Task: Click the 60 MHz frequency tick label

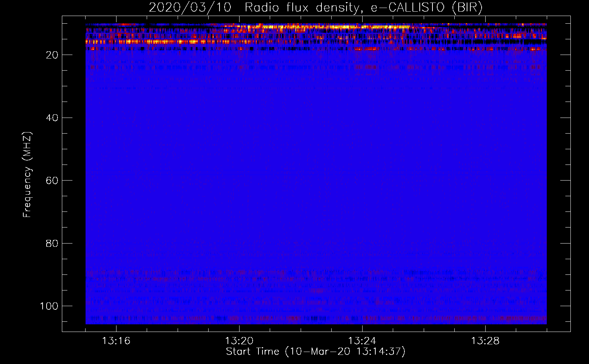Action: point(52,181)
